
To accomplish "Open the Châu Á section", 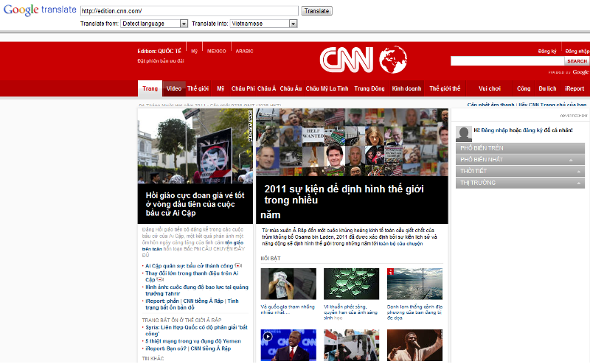I will [x=266, y=88].
